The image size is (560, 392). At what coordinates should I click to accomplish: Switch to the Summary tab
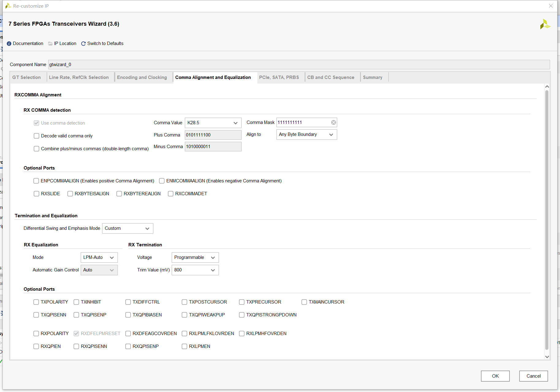pos(373,77)
